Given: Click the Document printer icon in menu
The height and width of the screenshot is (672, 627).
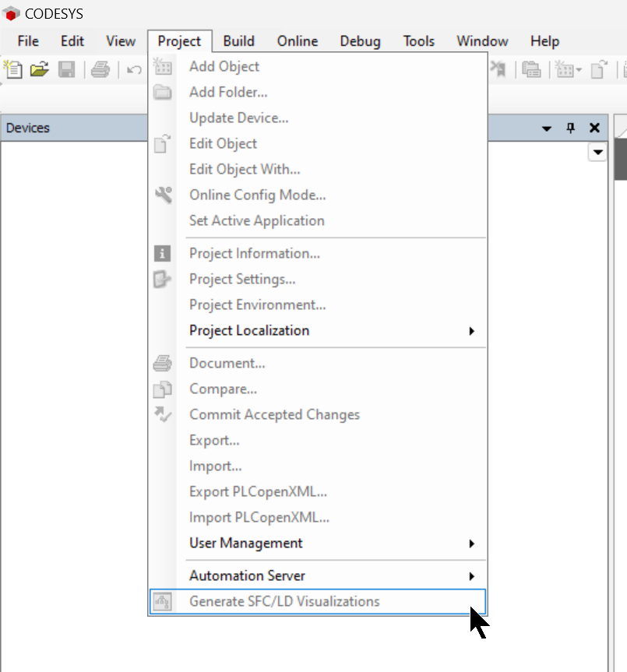Looking at the screenshot, I should pos(163,363).
